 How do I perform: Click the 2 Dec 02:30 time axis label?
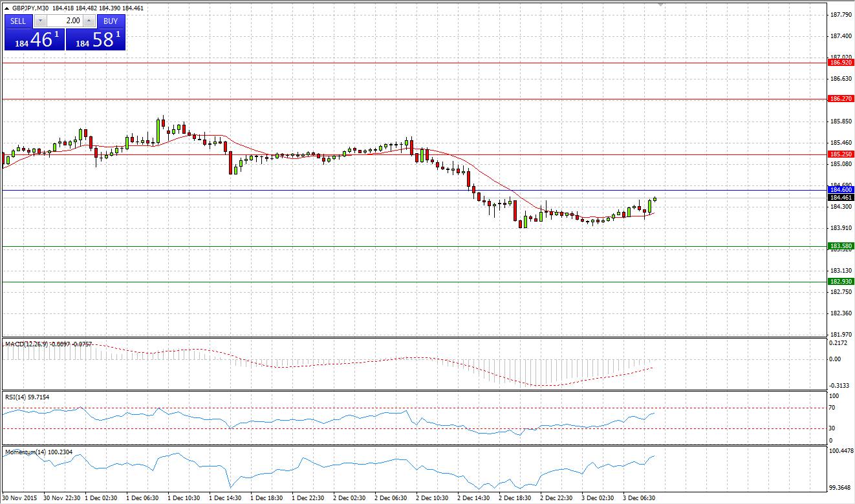(349, 499)
